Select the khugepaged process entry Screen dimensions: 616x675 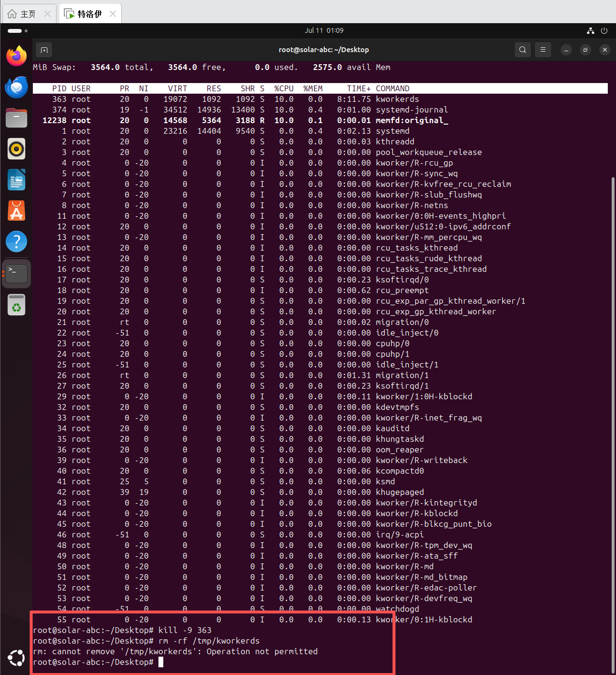coord(320,492)
